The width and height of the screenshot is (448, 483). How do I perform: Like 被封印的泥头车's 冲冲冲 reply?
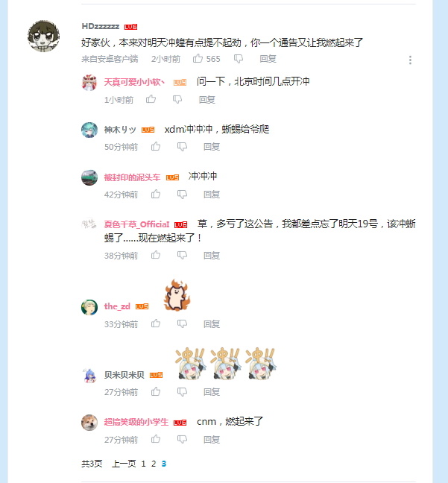tap(156, 194)
